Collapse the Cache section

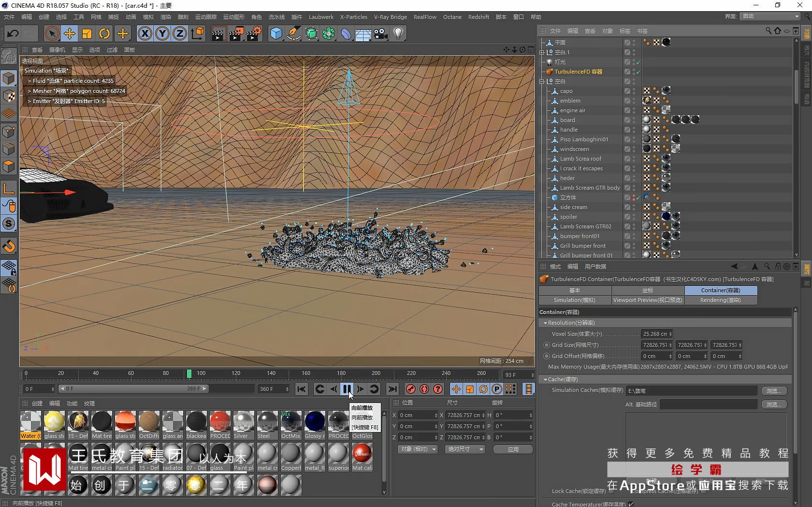(546, 379)
